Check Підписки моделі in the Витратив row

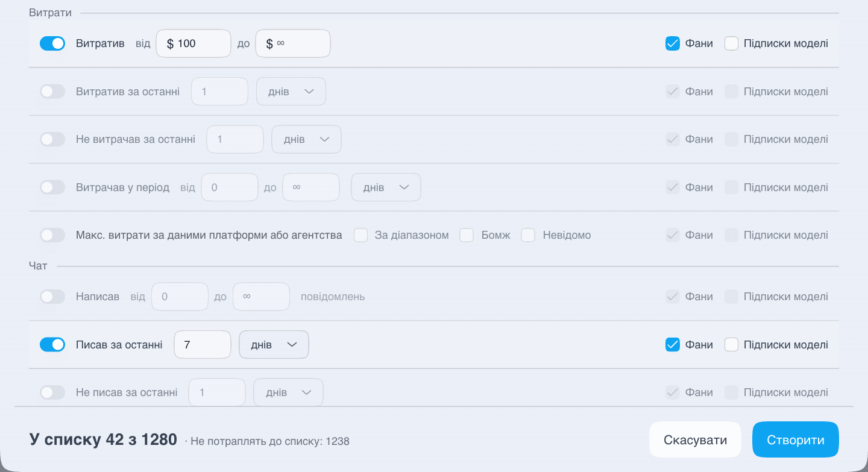tap(731, 43)
